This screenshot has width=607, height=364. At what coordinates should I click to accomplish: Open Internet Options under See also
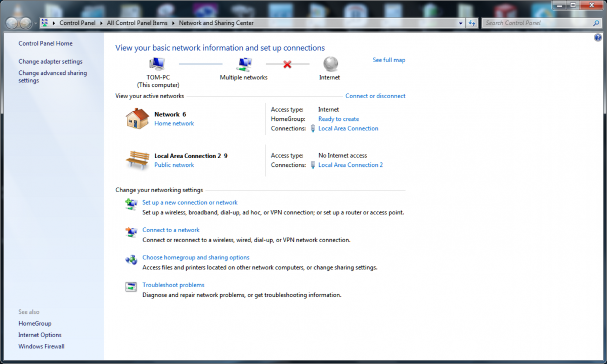[x=40, y=335]
